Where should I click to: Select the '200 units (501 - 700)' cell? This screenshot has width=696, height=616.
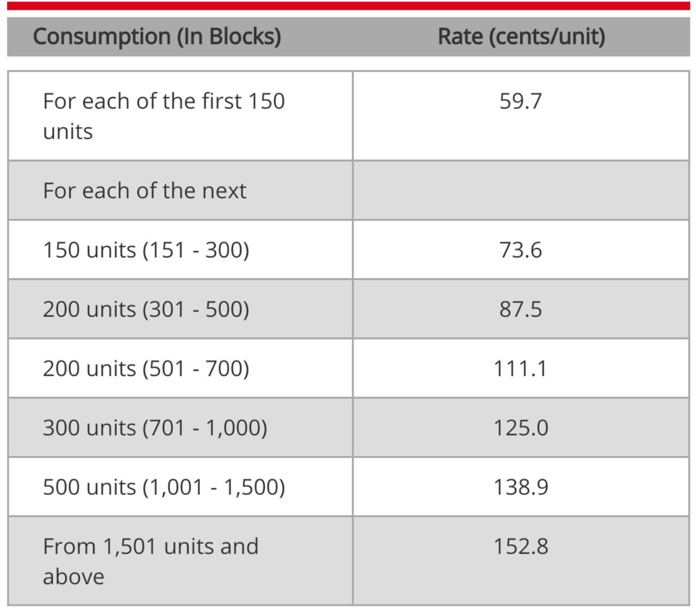coord(146,369)
